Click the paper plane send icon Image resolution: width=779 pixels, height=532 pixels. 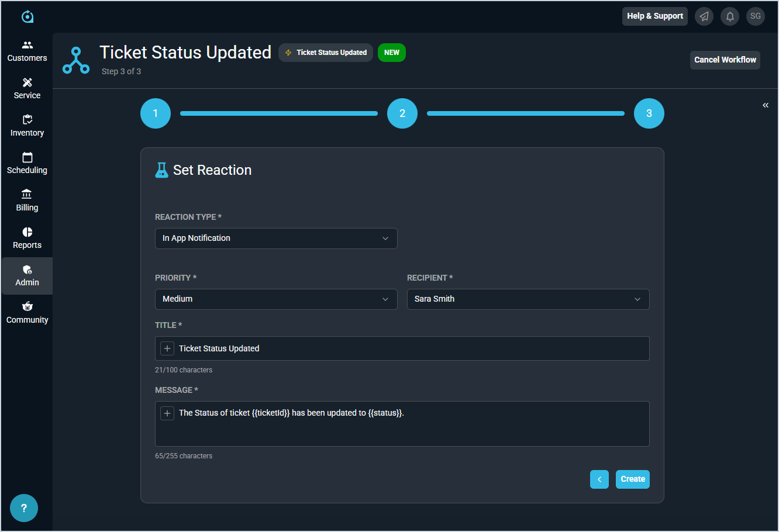coord(704,16)
